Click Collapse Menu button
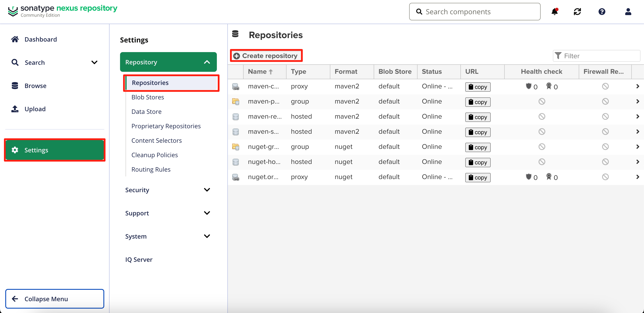The image size is (644, 313). click(x=55, y=299)
